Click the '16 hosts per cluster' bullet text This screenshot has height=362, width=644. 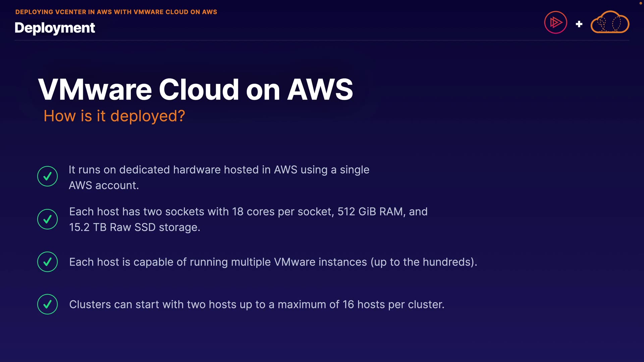click(x=393, y=305)
